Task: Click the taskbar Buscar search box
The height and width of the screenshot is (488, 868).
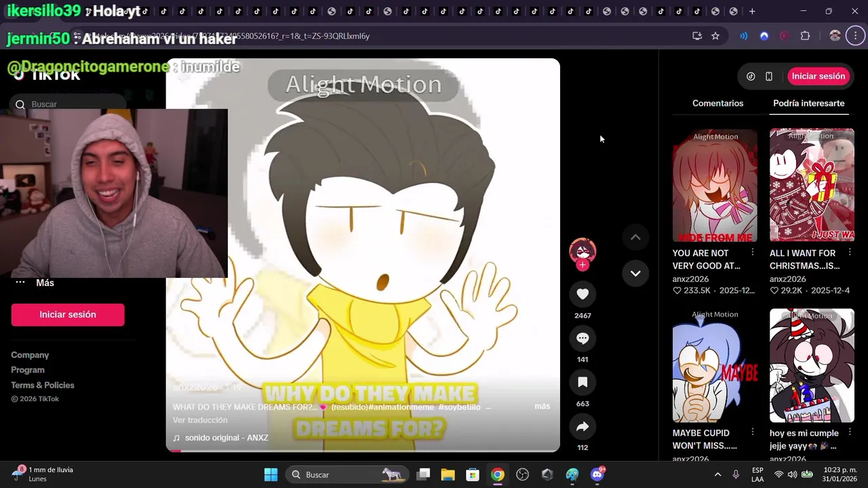Action: click(x=347, y=474)
